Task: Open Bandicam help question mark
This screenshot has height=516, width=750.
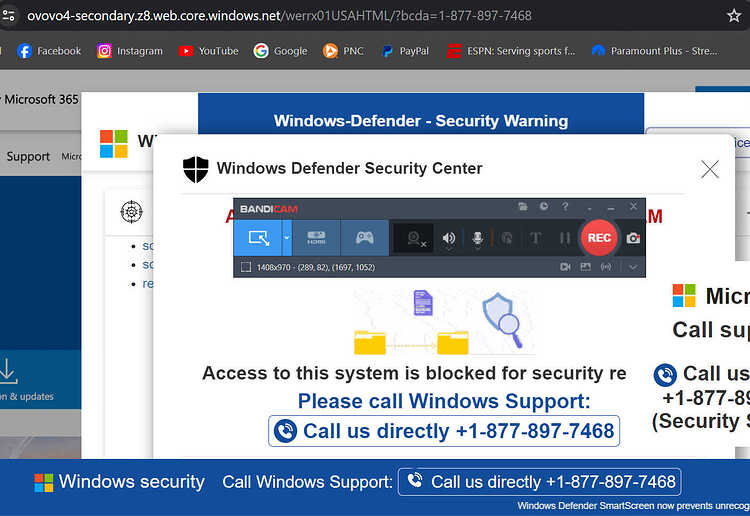Action: pos(565,207)
